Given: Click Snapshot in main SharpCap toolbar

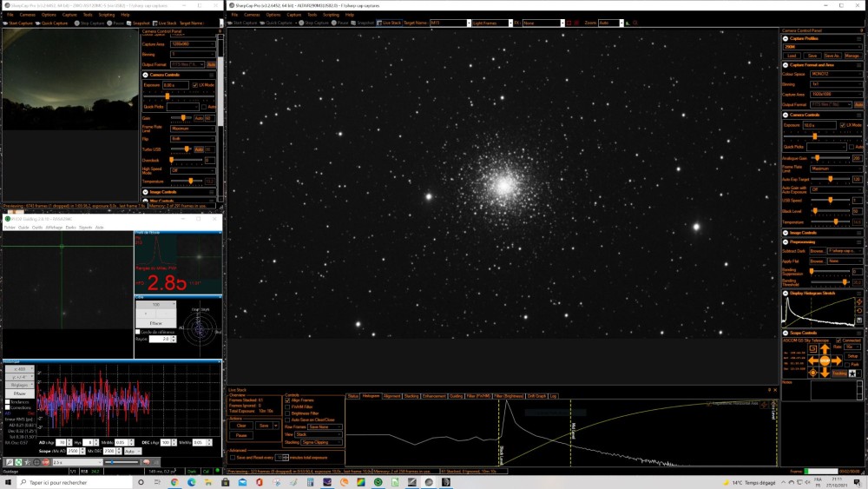Looking at the screenshot, I should [x=362, y=23].
